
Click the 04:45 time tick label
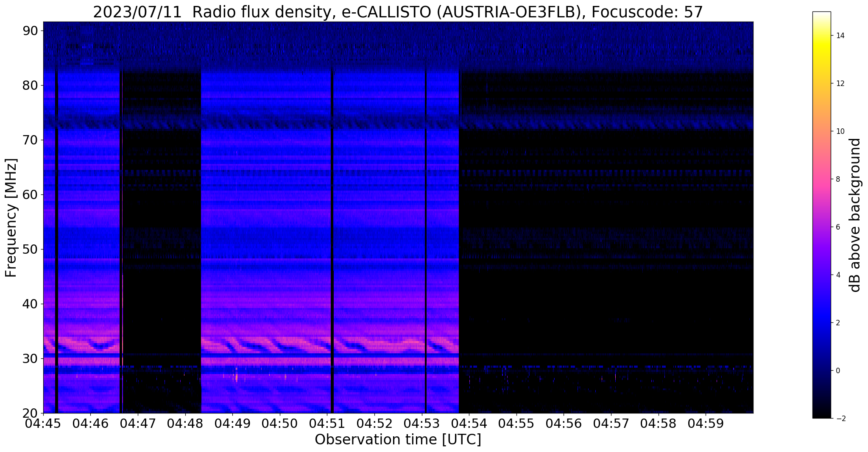coord(43,423)
